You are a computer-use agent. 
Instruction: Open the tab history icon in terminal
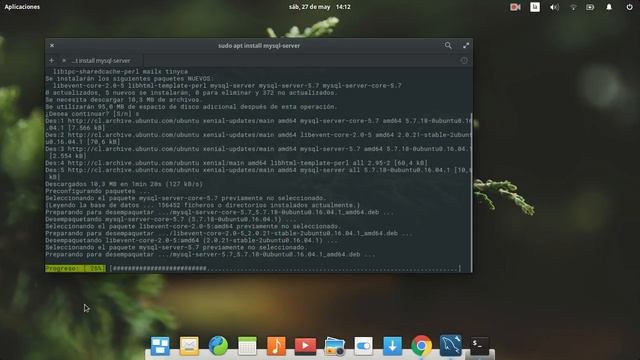click(x=464, y=60)
